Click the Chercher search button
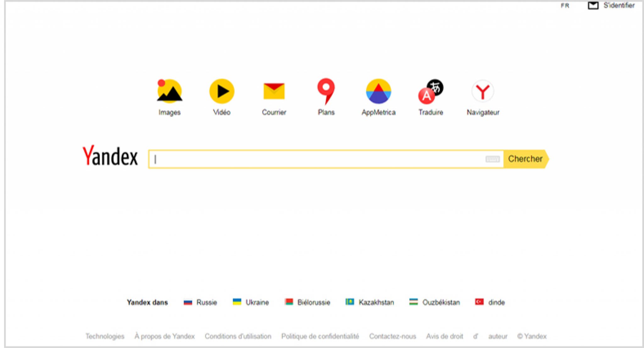This screenshot has height=348, width=644. tap(526, 159)
